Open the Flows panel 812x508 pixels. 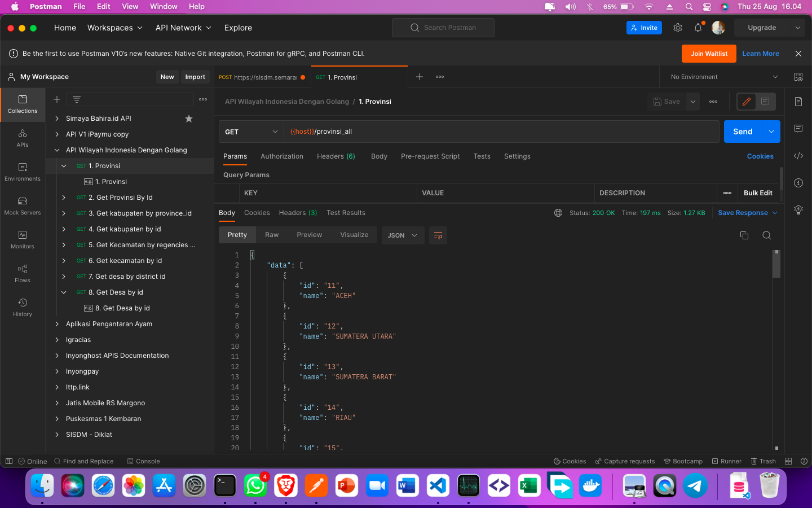coord(22,274)
